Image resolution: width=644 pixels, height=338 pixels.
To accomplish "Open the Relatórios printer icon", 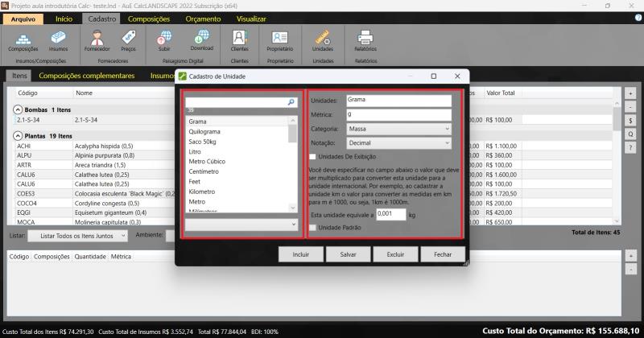I will point(365,42).
